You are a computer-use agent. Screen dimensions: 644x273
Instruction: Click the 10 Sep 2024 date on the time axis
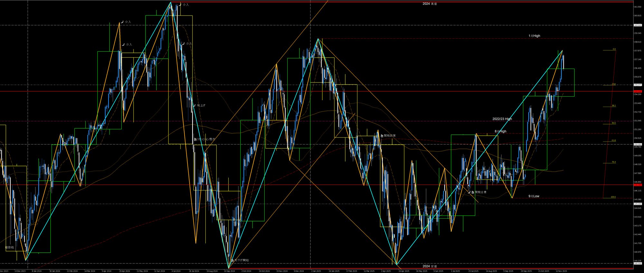point(229,271)
